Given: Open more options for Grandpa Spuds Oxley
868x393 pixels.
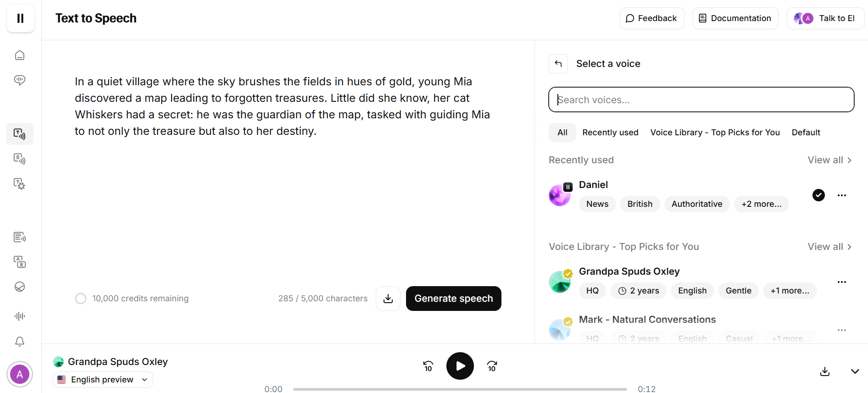Looking at the screenshot, I should click(841, 282).
